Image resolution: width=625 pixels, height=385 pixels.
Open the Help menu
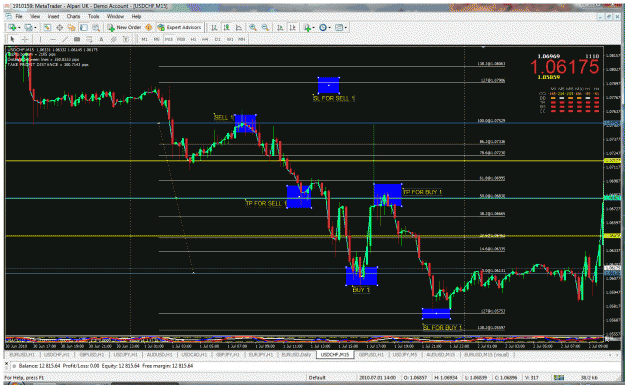click(136, 16)
